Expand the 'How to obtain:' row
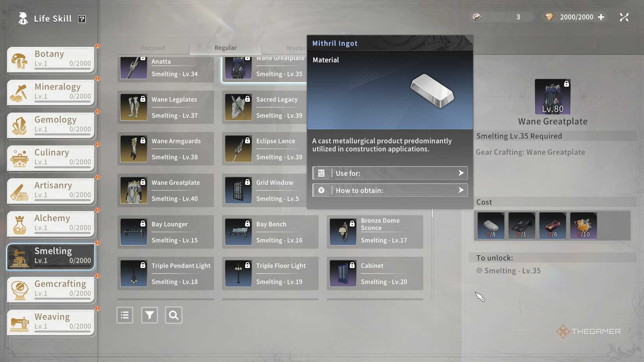 point(390,190)
